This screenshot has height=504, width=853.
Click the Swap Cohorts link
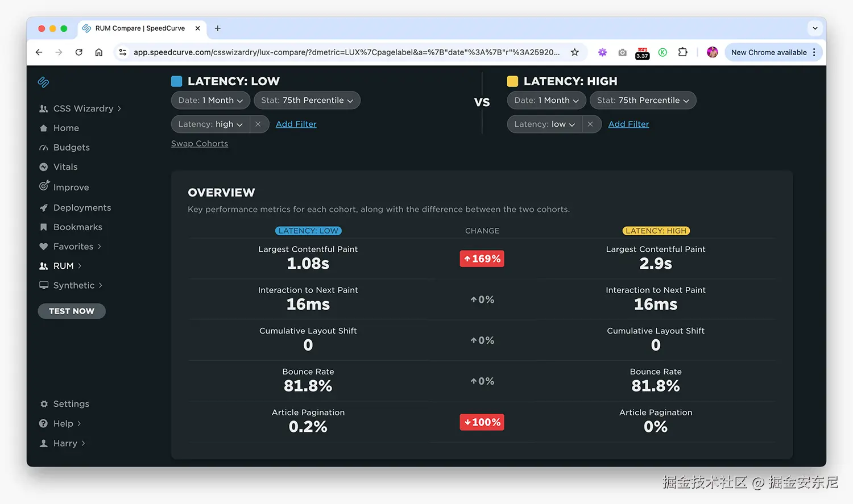click(x=200, y=144)
